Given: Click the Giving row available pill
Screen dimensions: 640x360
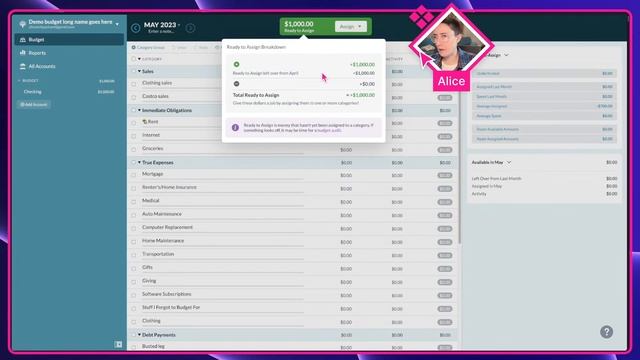Looking at the screenshot, I should 444,282.
